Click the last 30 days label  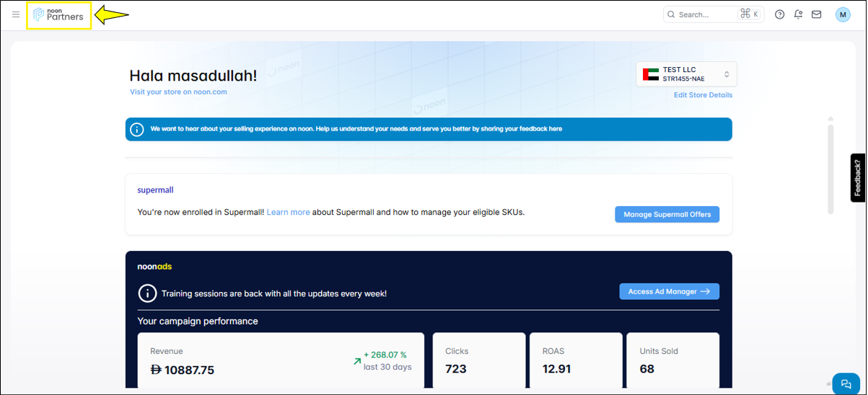387,367
